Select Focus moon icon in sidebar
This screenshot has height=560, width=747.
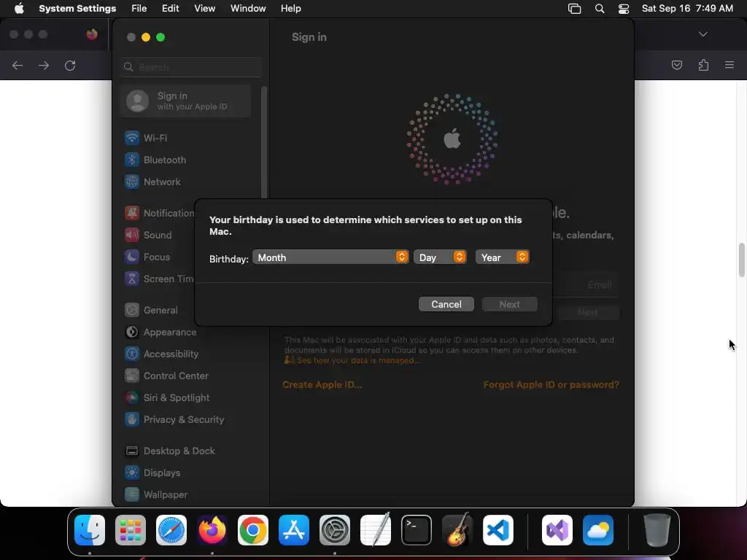click(x=132, y=257)
